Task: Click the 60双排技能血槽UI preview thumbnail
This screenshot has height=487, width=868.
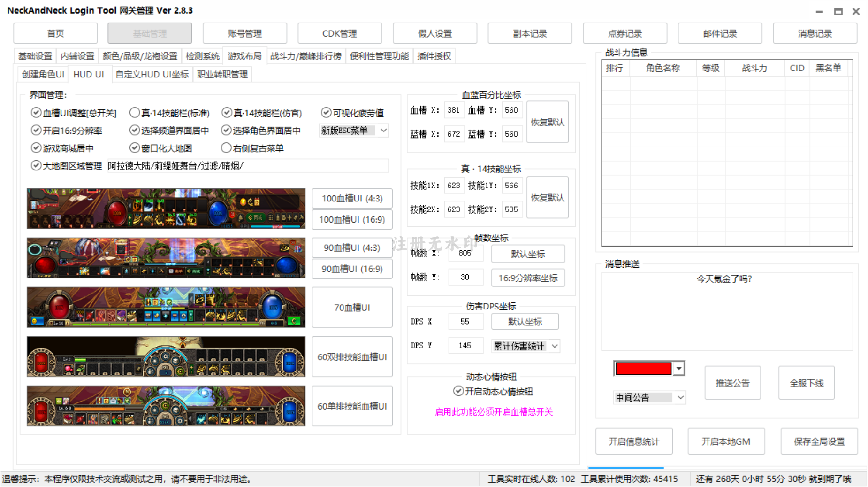Action: [x=166, y=356]
